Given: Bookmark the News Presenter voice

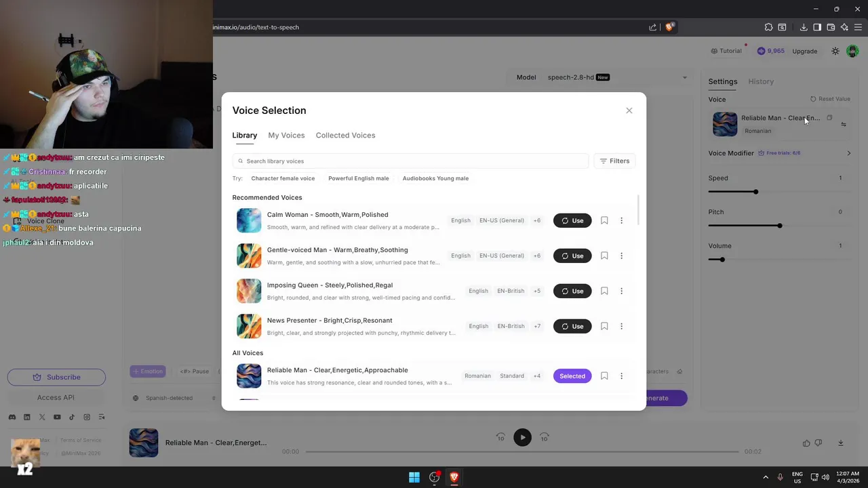Looking at the screenshot, I should (604, 326).
